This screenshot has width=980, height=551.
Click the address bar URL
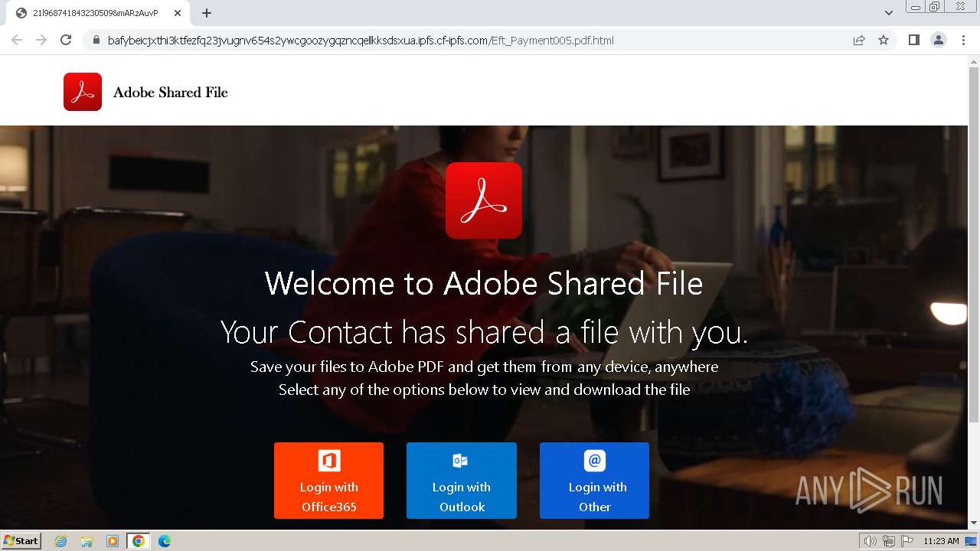[361, 41]
